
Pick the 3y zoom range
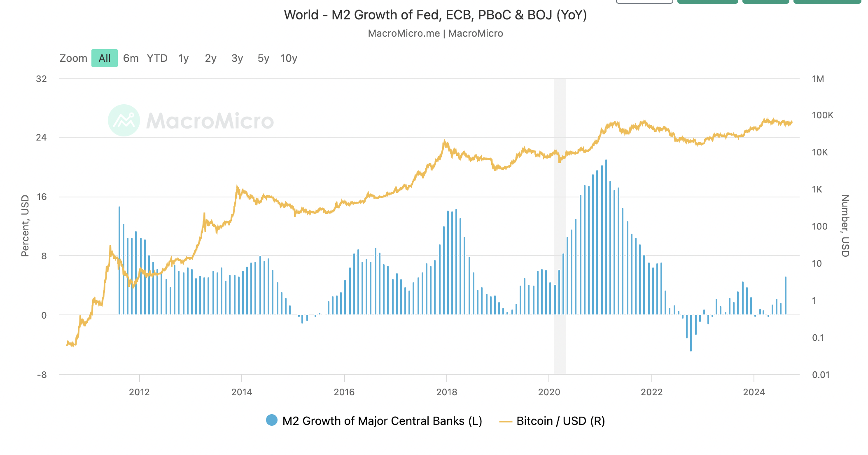tap(237, 58)
